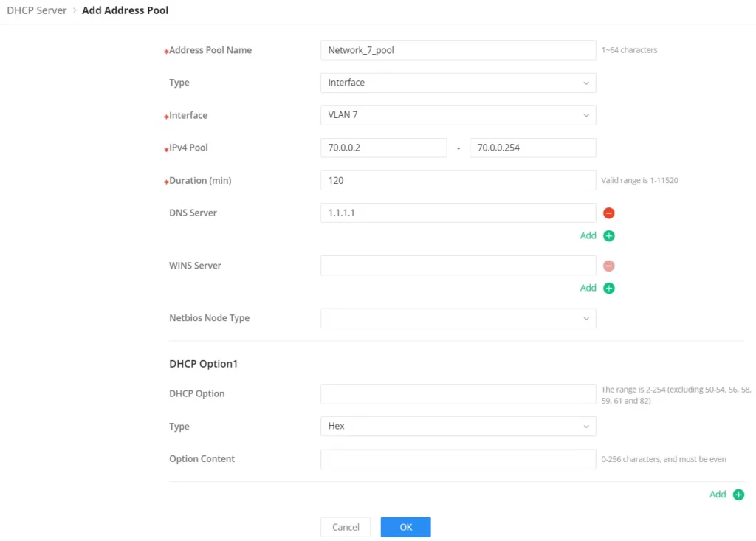Click the WINS Server red minus icon
This screenshot has width=756, height=541.
[608, 266]
